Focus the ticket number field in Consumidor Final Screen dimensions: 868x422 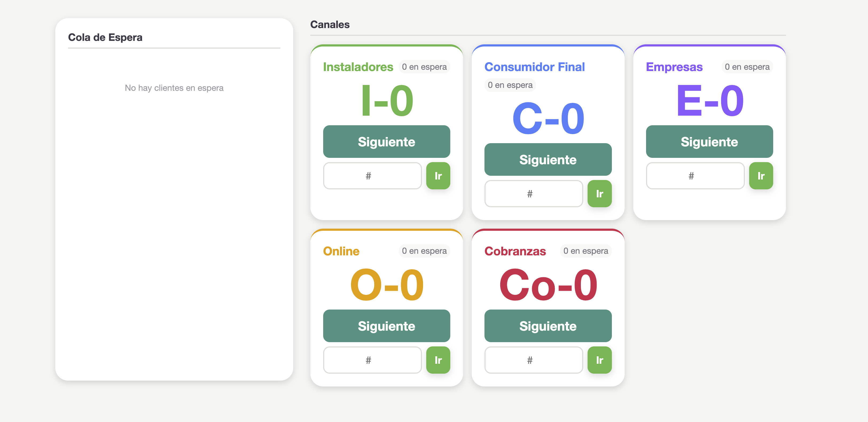[x=533, y=193]
